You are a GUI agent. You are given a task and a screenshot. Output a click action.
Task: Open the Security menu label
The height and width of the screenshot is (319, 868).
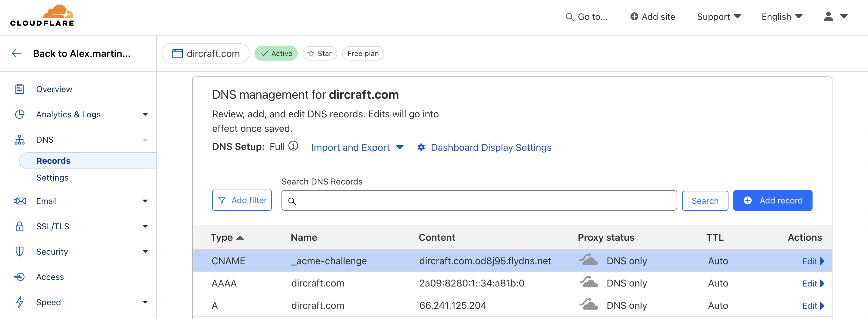(x=52, y=251)
